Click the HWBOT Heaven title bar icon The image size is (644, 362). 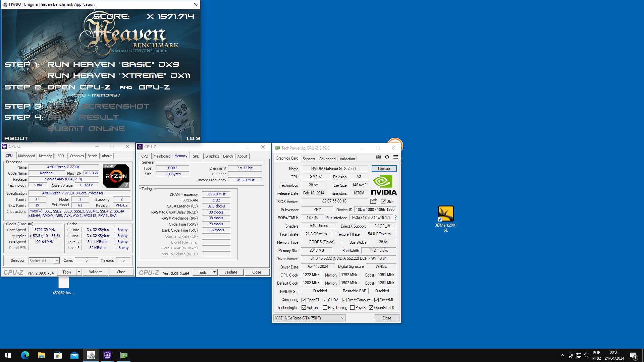5,4
